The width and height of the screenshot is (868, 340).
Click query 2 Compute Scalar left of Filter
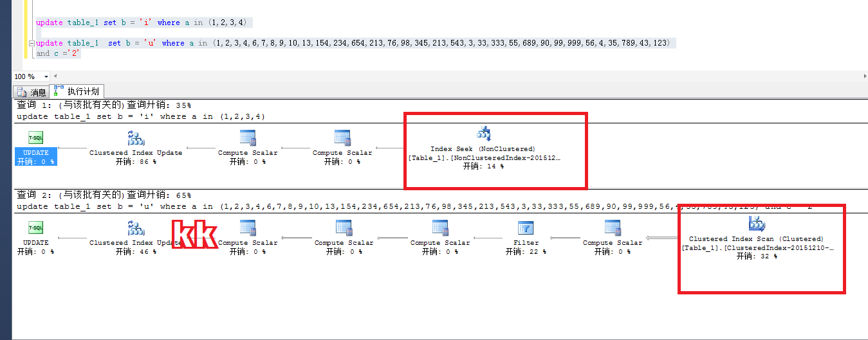click(440, 237)
